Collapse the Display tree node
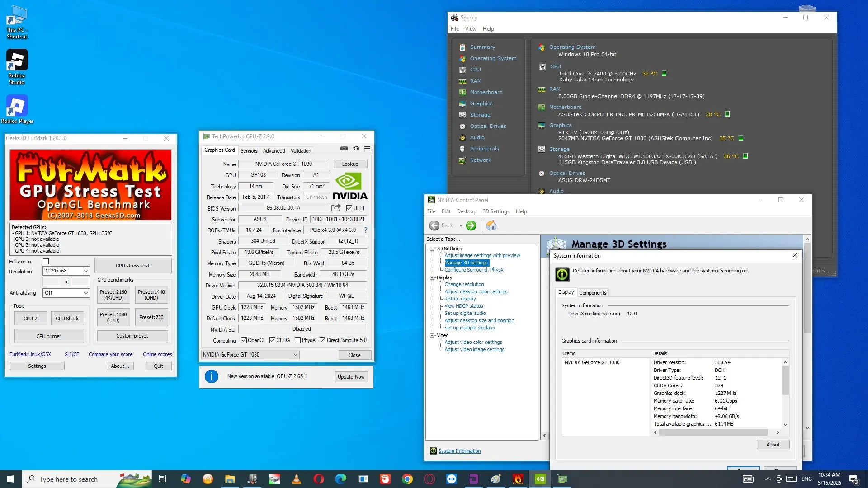Screen dimensions: 868x488 coord(432,277)
